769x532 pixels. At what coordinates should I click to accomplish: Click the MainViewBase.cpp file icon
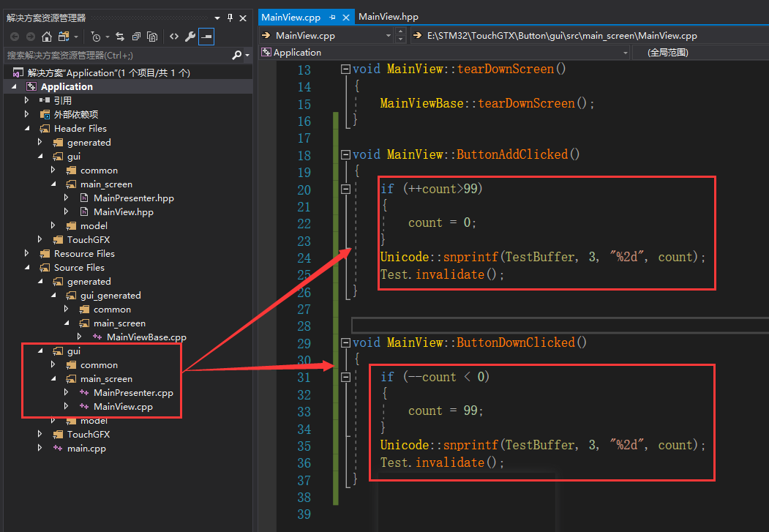point(97,337)
